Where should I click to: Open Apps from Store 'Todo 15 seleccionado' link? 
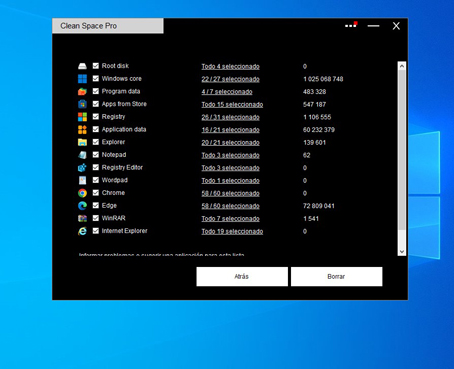click(x=232, y=104)
